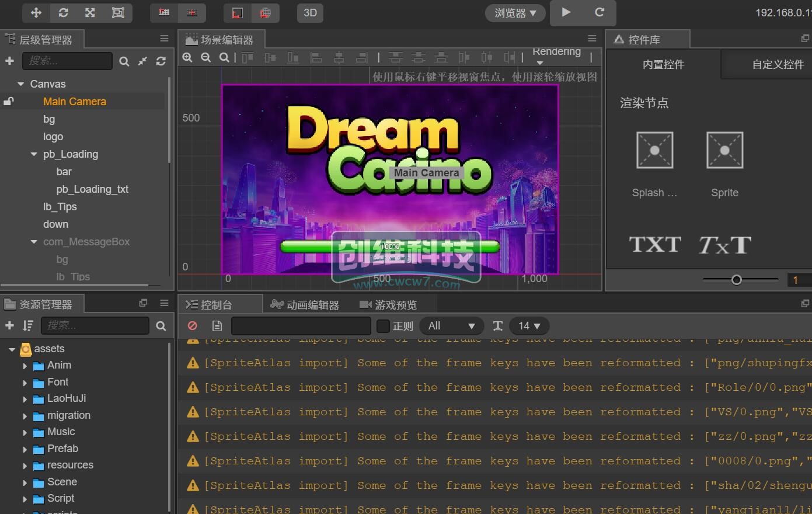Align vertical centers in scene toolbar
This screenshot has height=514, width=812.
click(270, 57)
